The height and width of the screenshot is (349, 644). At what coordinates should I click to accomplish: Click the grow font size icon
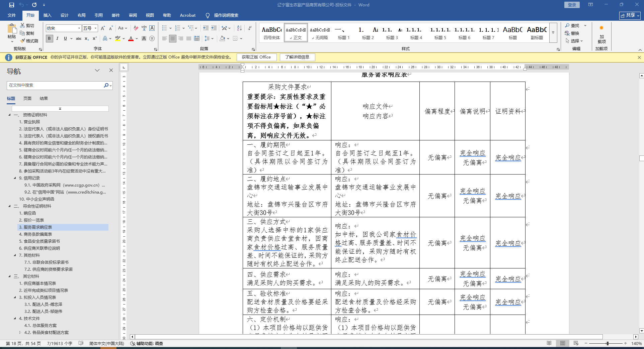tap(103, 28)
